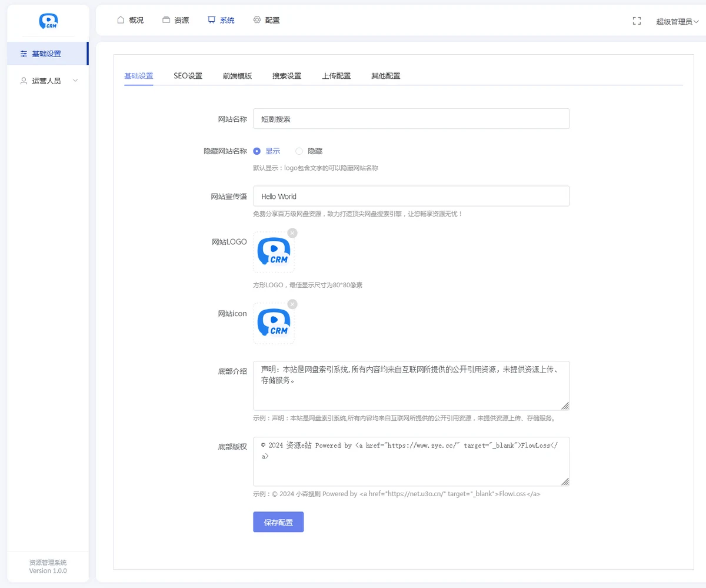The width and height of the screenshot is (706, 588).
Task: Click the CRM logo in sidebar
Action: pos(48,21)
